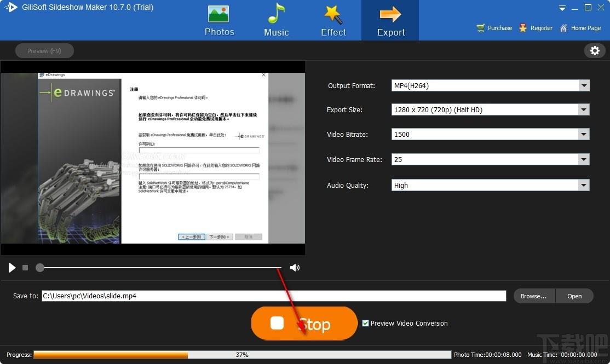Click the Export orange arrow icon
Viewport: 610px width, 364px height.
click(390, 14)
